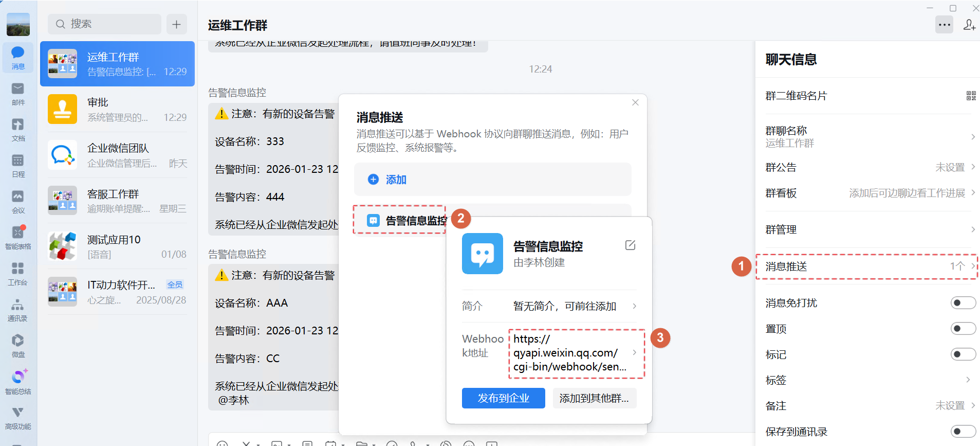The image size is (980, 446).
Task: Open the 微盘 drive sidebar icon
Action: 18,346
